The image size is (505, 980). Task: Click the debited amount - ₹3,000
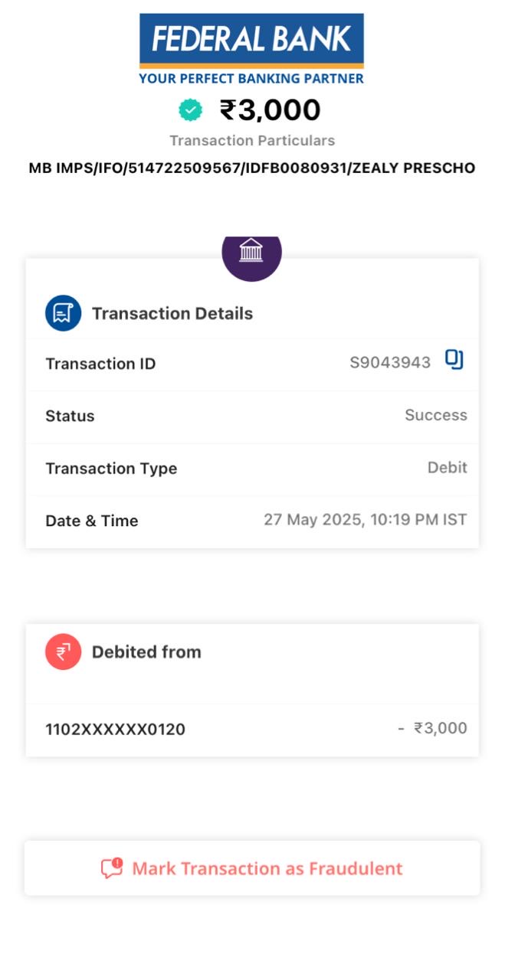[x=432, y=728]
